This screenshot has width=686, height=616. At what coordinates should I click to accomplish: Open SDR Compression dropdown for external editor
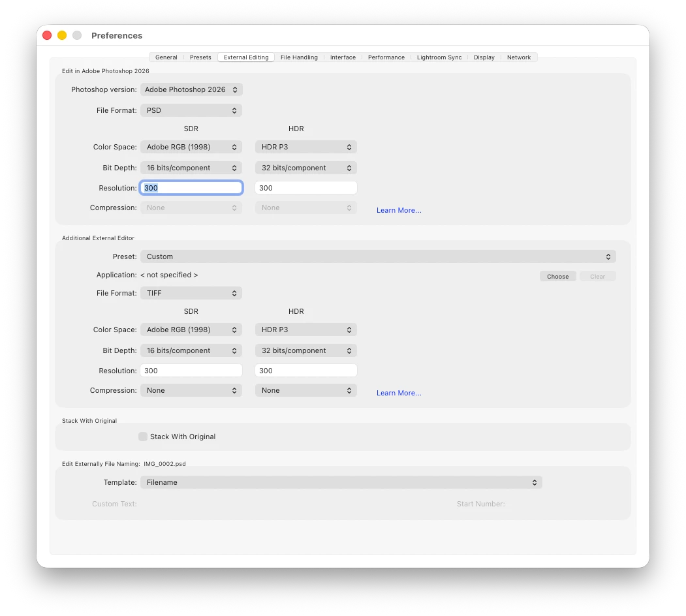point(191,390)
